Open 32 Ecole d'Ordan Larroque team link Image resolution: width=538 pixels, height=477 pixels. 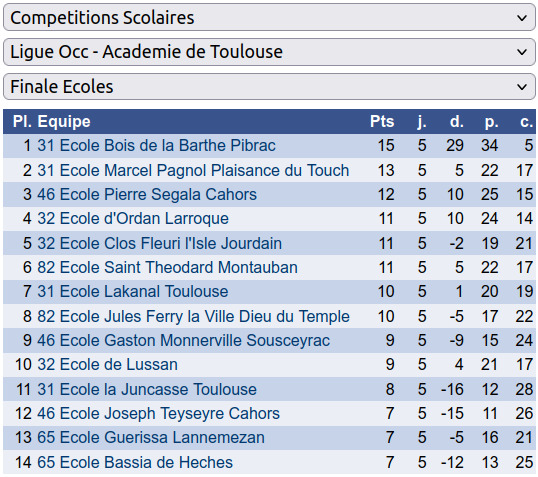click(133, 219)
